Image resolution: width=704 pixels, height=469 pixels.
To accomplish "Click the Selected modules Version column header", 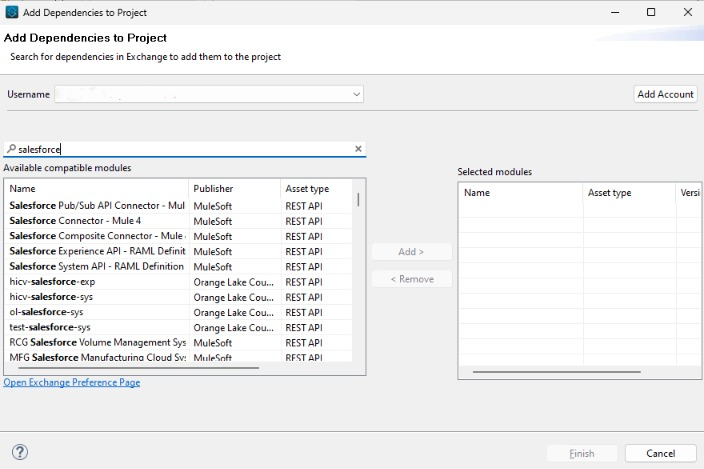I will (x=688, y=193).
